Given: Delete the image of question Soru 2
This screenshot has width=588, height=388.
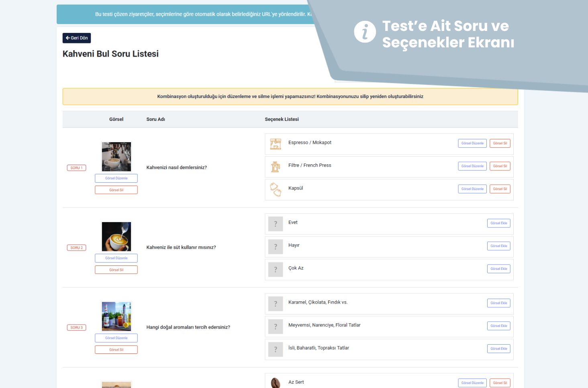Looking at the screenshot, I should coord(116,270).
